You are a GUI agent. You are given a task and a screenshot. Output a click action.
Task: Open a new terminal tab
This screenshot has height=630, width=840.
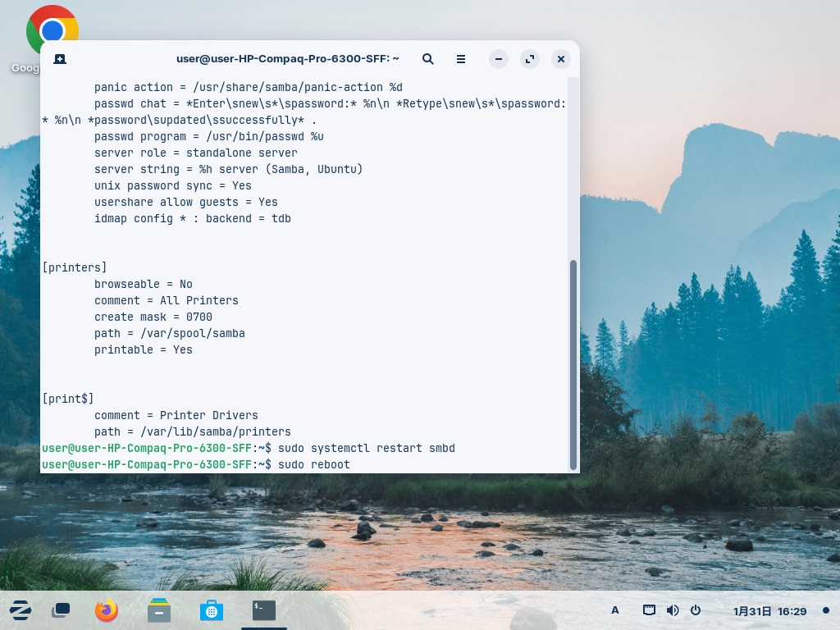pyautogui.click(x=60, y=59)
